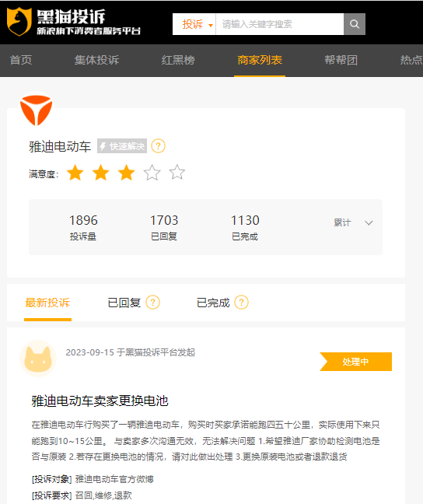Open the 红黑榜 nav item
This screenshot has height=504, width=423.
(178, 60)
